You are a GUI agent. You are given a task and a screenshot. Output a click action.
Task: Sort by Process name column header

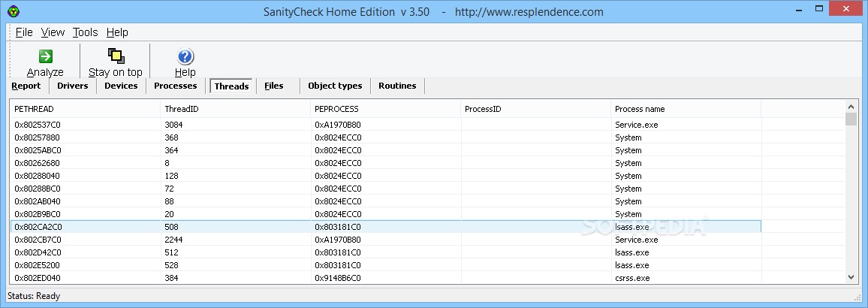pos(686,109)
